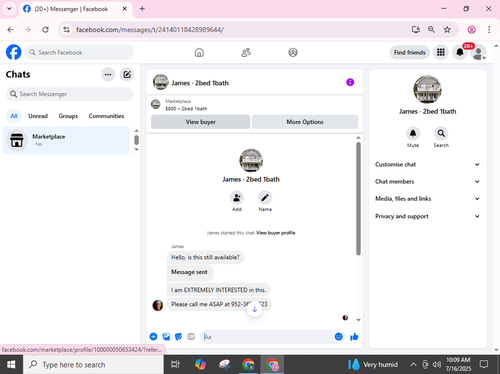Click the taskbar volume icon

click(437, 365)
